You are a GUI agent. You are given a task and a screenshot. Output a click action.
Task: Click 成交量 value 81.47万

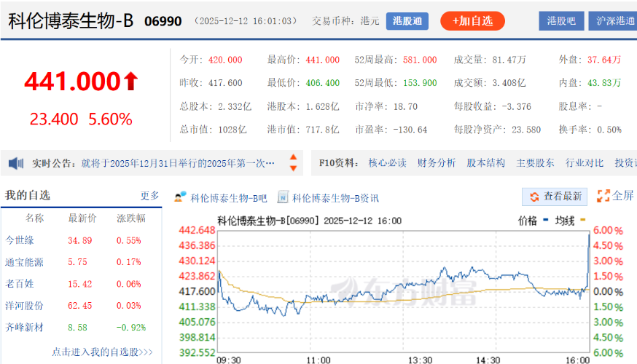tap(509, 60)
